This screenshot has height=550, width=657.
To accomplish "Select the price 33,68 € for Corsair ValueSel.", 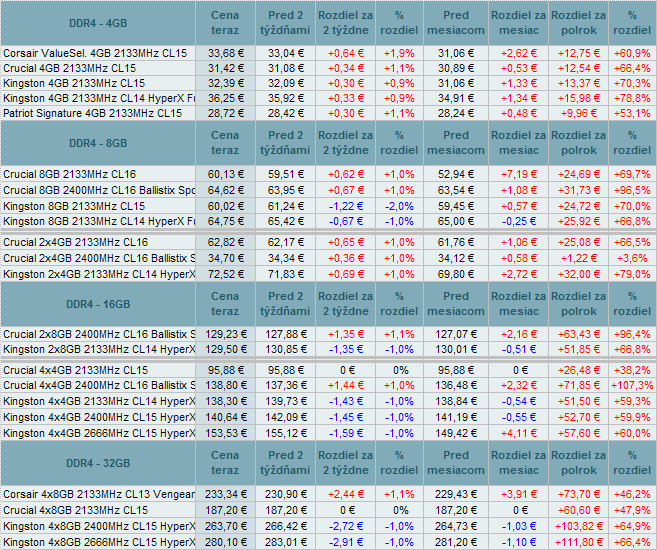I will (x=226, y=53).
